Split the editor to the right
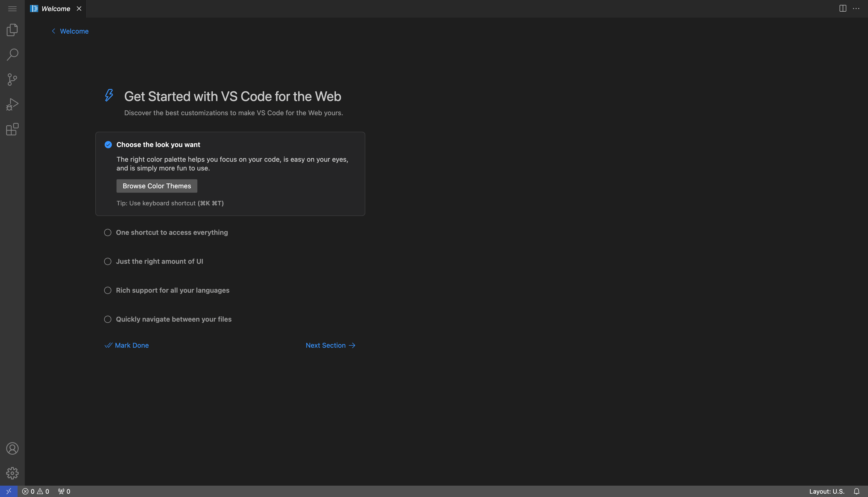 tap(843, 9)
